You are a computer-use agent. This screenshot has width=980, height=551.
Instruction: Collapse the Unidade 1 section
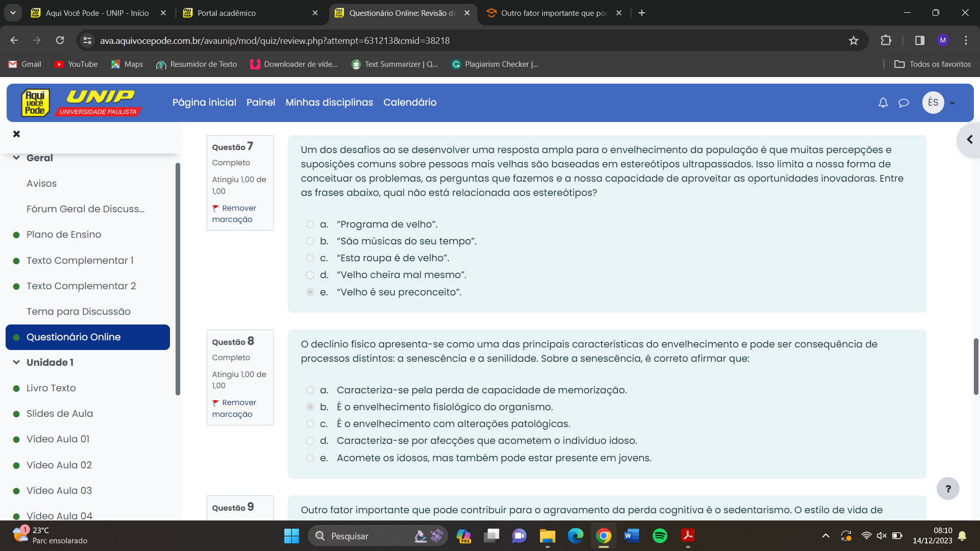point(16,362)
